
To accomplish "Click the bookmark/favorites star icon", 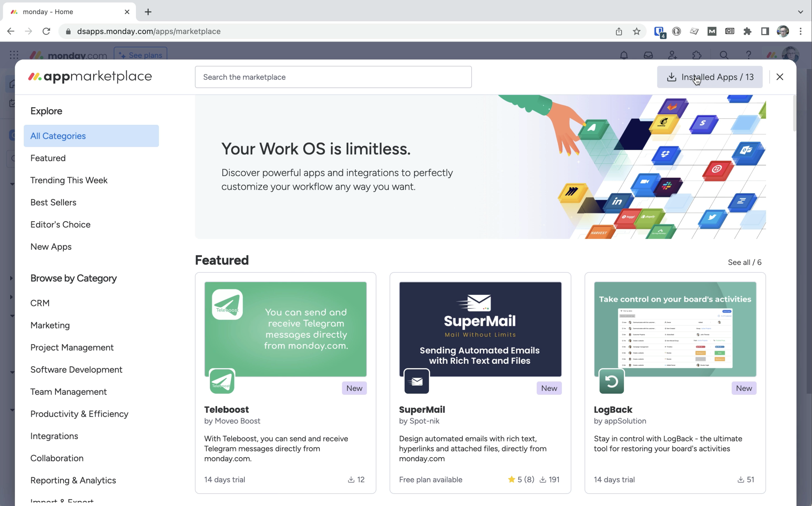I will [x=637, y=31].
